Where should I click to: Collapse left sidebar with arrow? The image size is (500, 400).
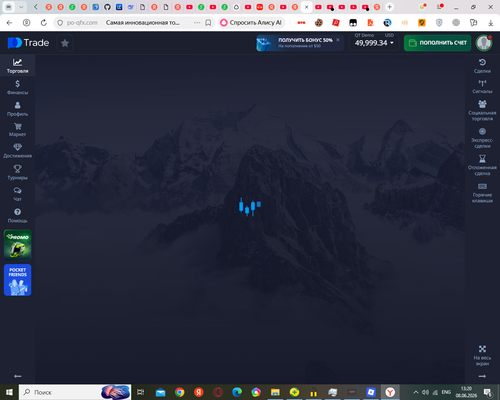pos(18,376)
